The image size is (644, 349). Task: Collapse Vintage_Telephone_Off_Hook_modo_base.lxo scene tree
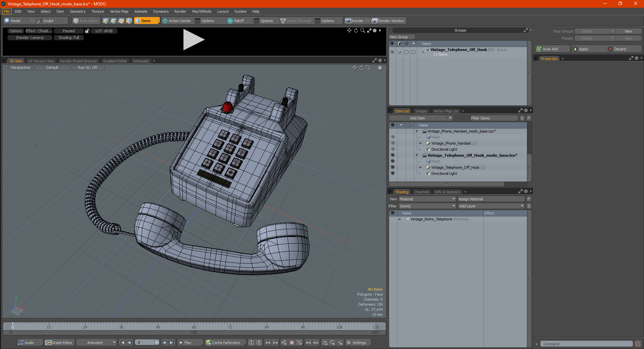tap(417, 155)
